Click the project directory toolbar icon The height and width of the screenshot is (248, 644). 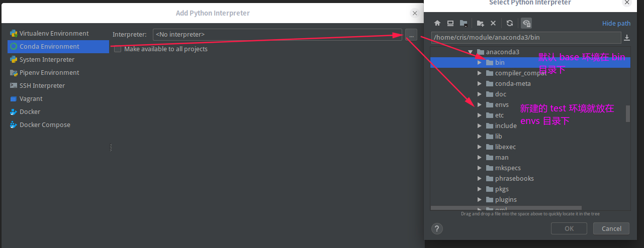464,23
